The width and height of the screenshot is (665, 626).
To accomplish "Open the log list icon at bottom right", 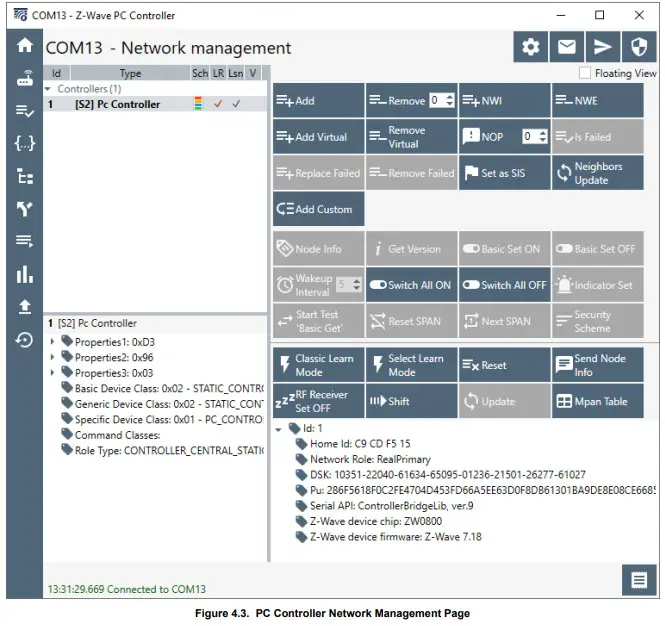I will pos(639,580).
